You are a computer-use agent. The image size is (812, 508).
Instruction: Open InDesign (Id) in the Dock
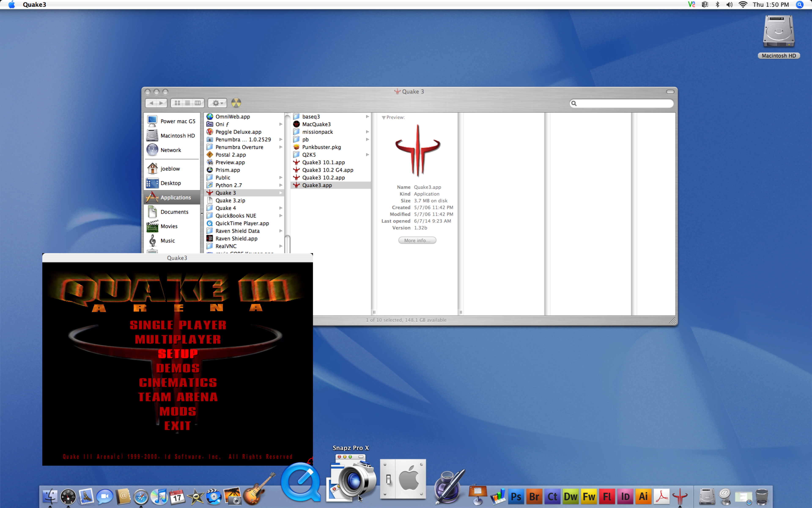(625, 496)
